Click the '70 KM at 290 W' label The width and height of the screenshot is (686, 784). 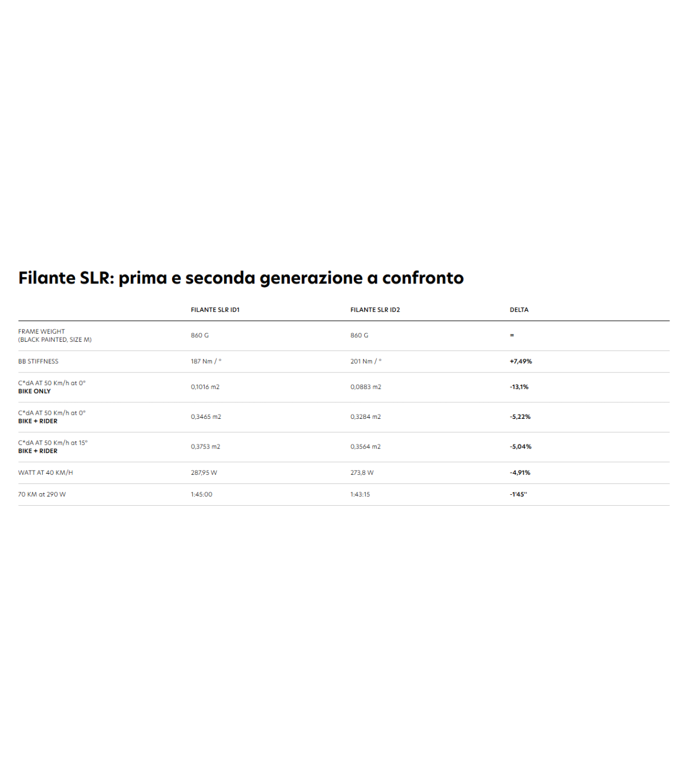tap(42, 495)
